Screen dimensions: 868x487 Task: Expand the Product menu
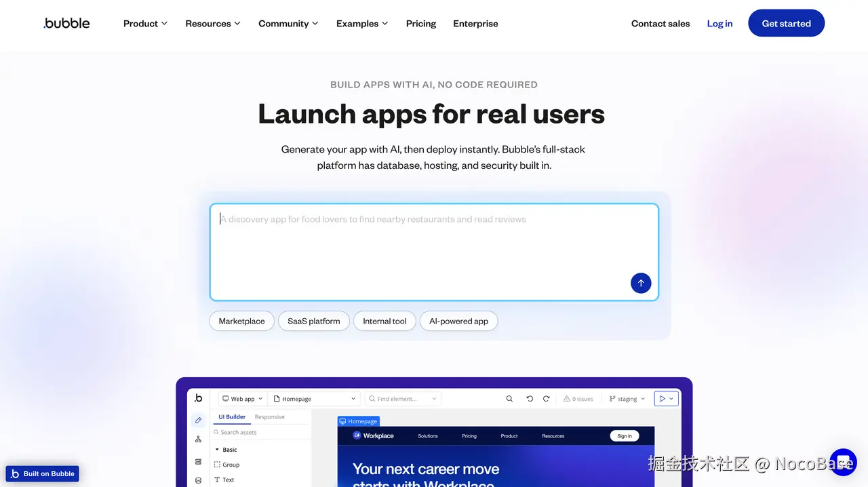145,23
